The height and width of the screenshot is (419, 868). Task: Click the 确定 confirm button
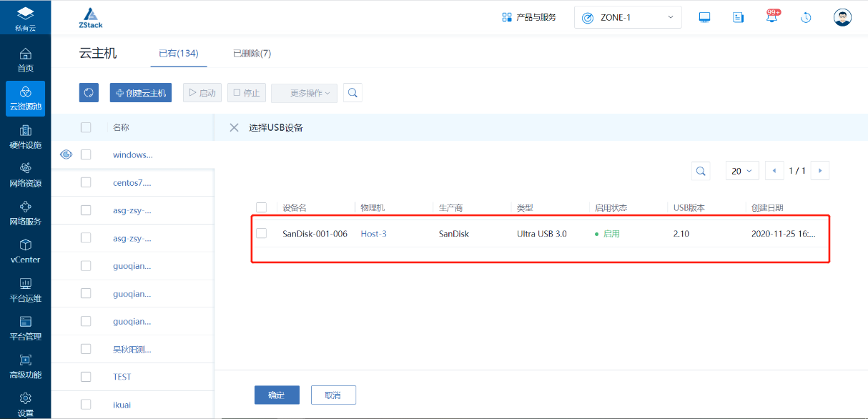(x=277, y=395)
